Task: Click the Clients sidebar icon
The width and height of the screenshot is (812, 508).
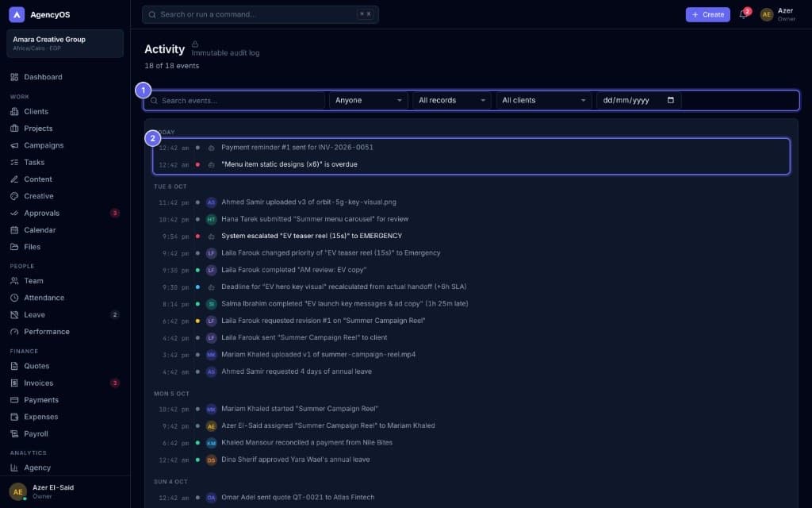Action: [14, 111]
